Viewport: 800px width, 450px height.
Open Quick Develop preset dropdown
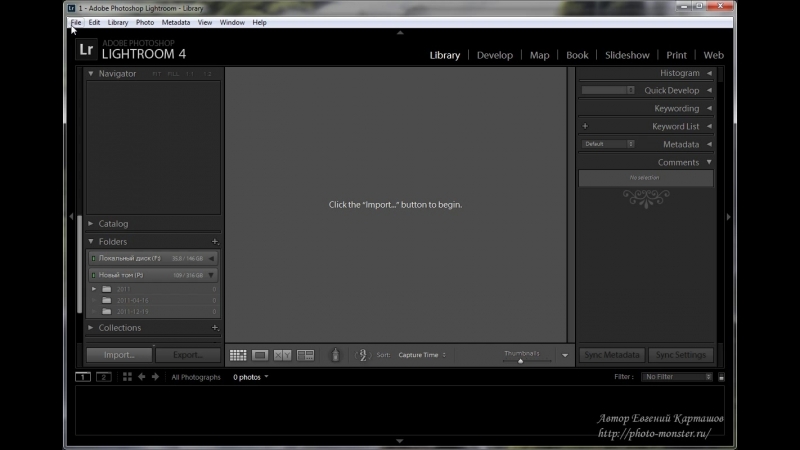[608, 90]
